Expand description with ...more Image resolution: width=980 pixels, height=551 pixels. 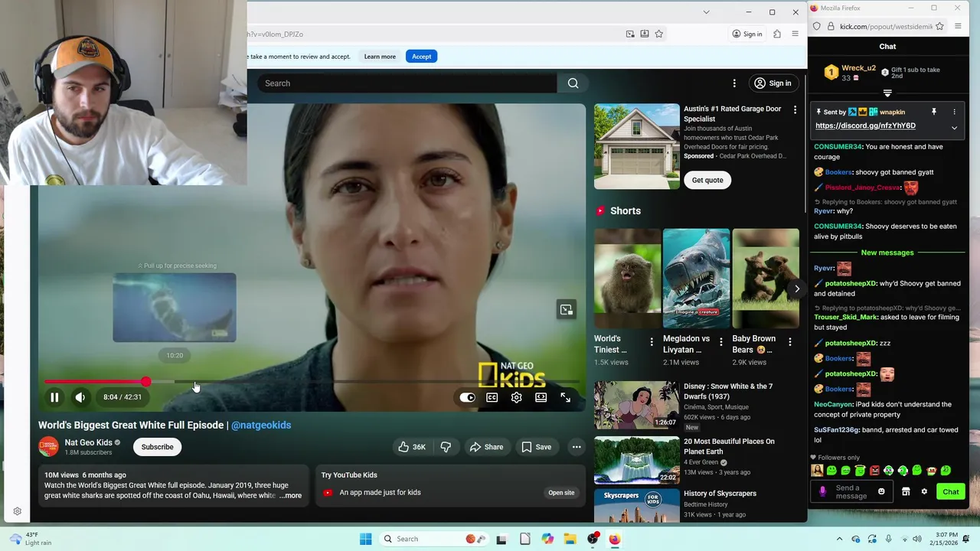[x=290, y=496]
